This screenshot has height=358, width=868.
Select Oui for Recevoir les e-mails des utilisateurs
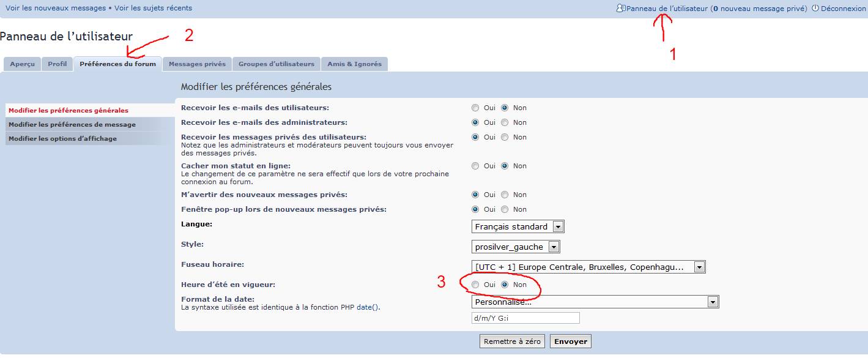coord(475,108)
